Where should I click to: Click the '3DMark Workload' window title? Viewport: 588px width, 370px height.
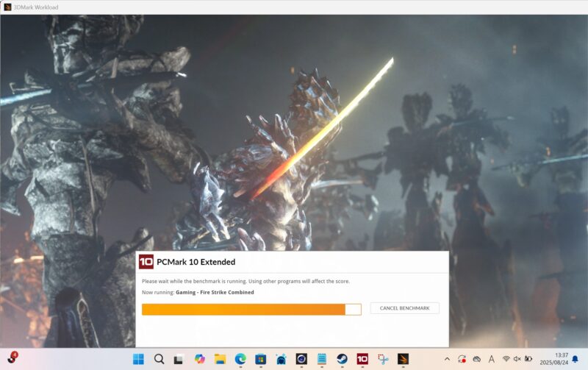click(36, 7)
